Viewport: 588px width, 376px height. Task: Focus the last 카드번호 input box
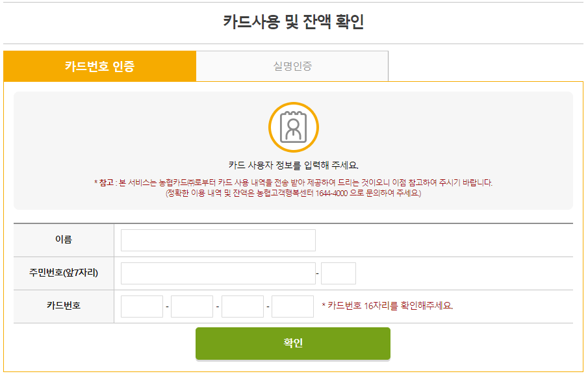pos(292,305)
